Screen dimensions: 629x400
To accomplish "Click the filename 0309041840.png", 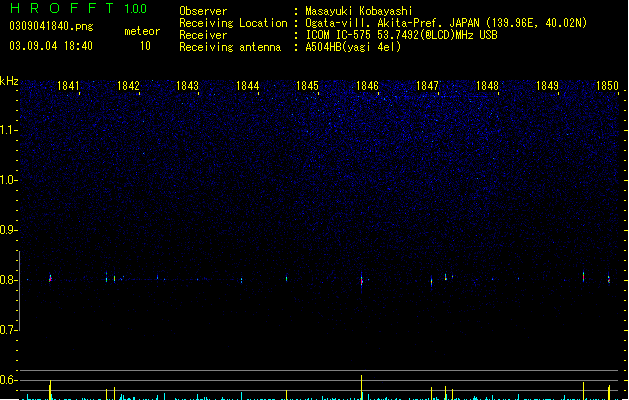I will [51, 26].
